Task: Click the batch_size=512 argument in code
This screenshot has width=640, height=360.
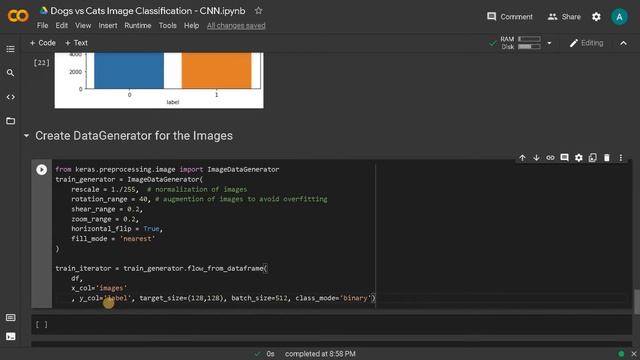Action: 260,298
